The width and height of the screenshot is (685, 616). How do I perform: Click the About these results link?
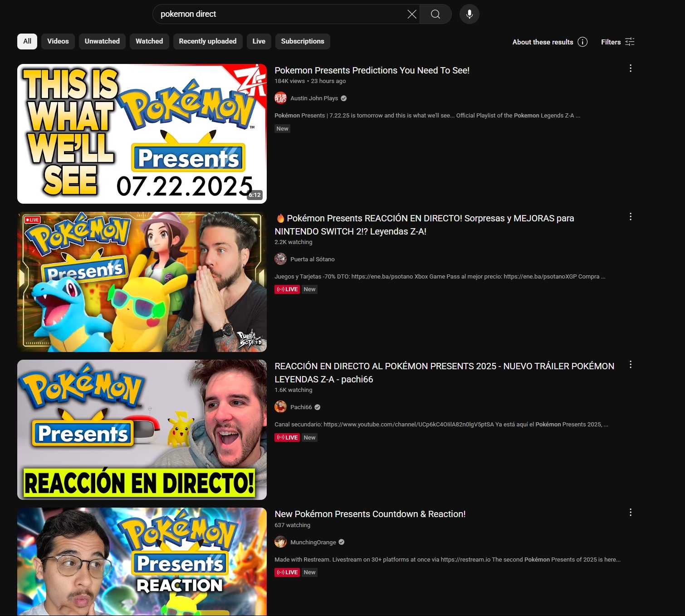(x=543, y=42)
